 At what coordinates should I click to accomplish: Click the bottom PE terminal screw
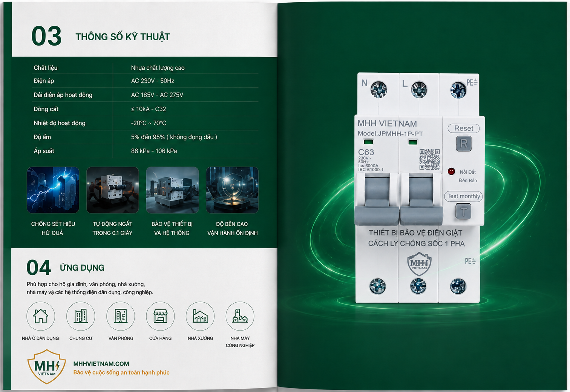pyautogui.click(x=458, y=286)
